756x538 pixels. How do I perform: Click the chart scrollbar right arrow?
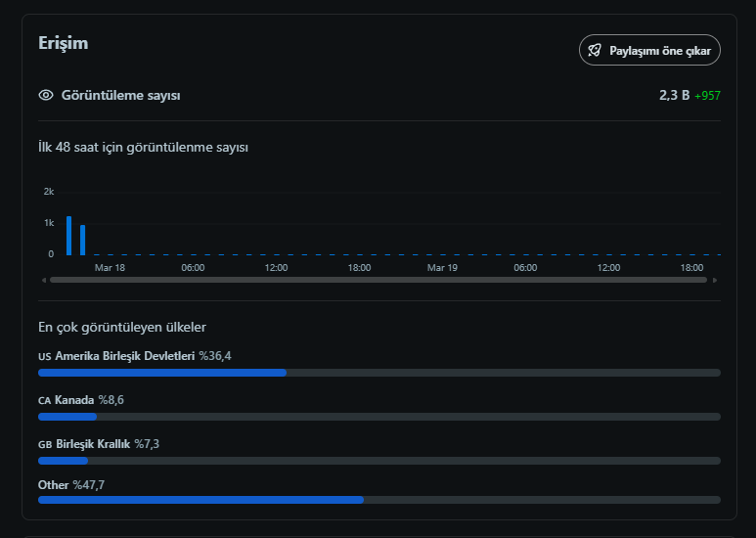tap(715, 280)
